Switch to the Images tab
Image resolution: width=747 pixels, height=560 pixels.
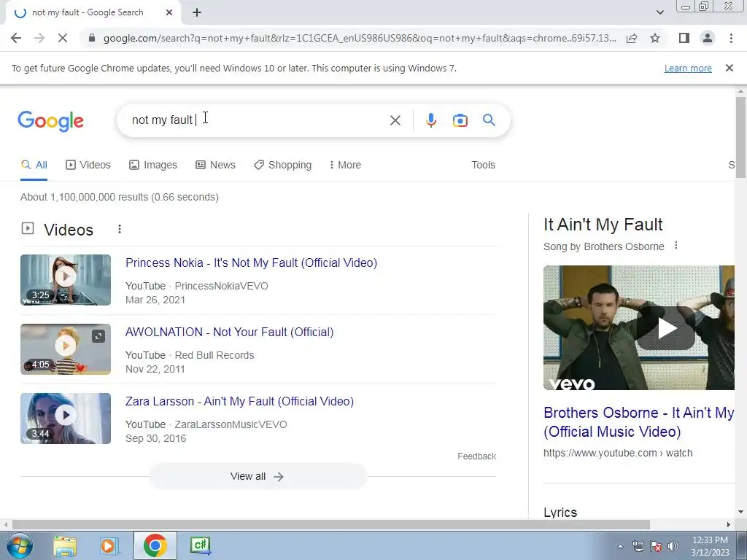point(153,165)
